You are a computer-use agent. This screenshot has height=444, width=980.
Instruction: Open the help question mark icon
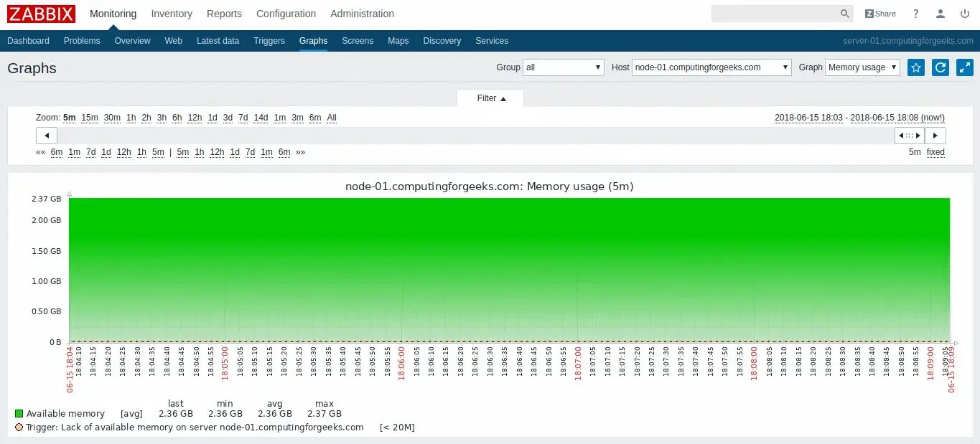[915, 14]
